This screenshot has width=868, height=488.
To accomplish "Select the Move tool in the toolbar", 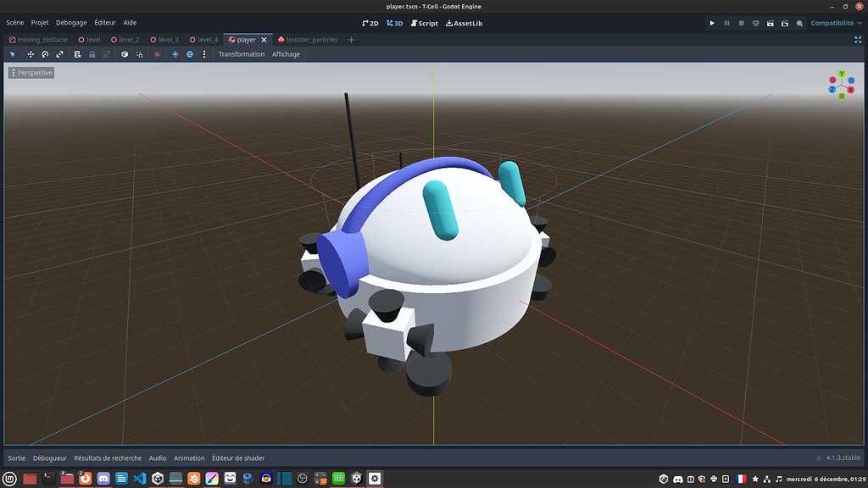I will [x=30, y=53].
